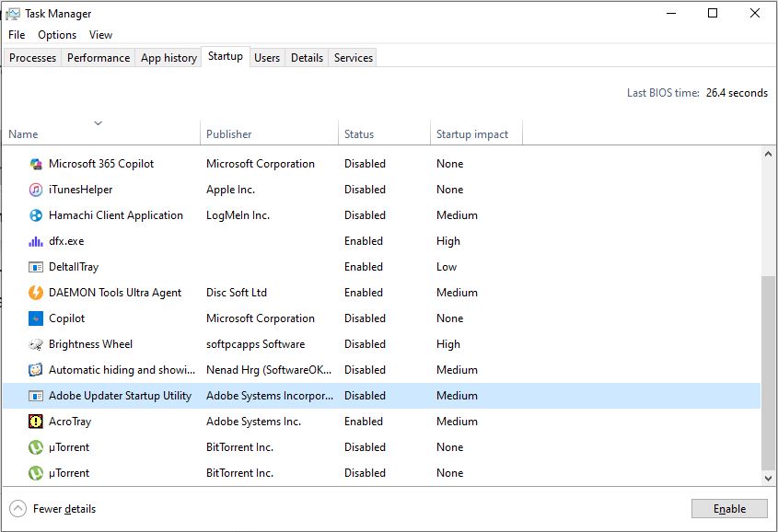The height and width of the screenshot is (532, 778).
Task: Click the sort chevron above Name column
Action: (99, 123)
